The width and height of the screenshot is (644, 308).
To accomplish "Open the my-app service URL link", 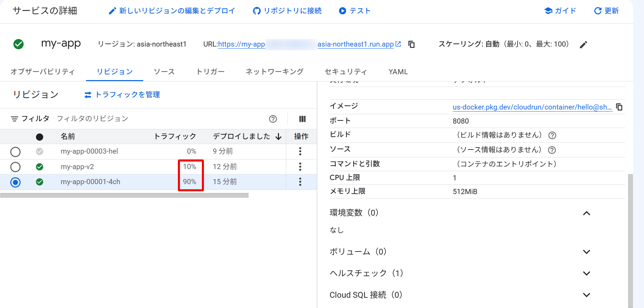I will [x=309, y=44].
